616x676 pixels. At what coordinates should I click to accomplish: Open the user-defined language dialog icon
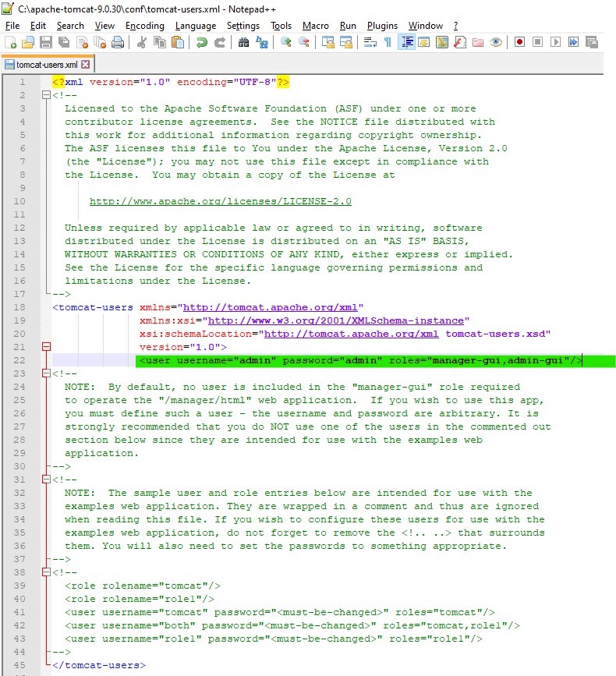[424, 42]
